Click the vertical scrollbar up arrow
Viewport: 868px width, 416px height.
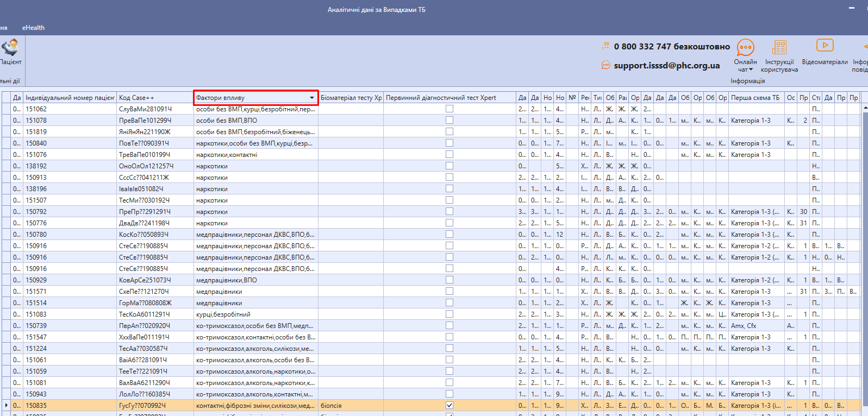pyautogui.click(x=865, y=108)
